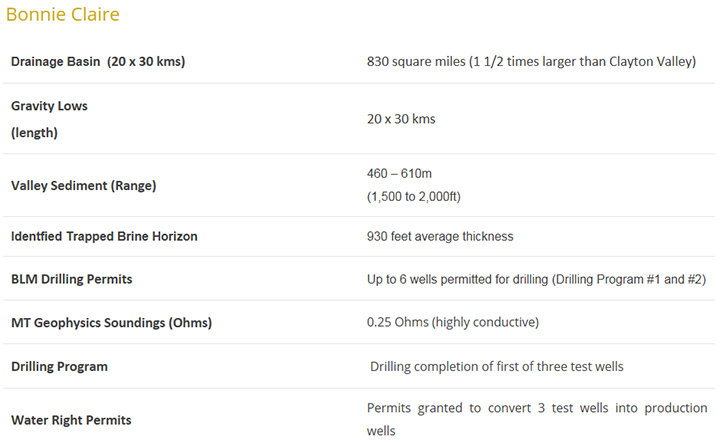Select the BLM Drilling Permits label
The image size is (725, 443).
click(72, 279)
